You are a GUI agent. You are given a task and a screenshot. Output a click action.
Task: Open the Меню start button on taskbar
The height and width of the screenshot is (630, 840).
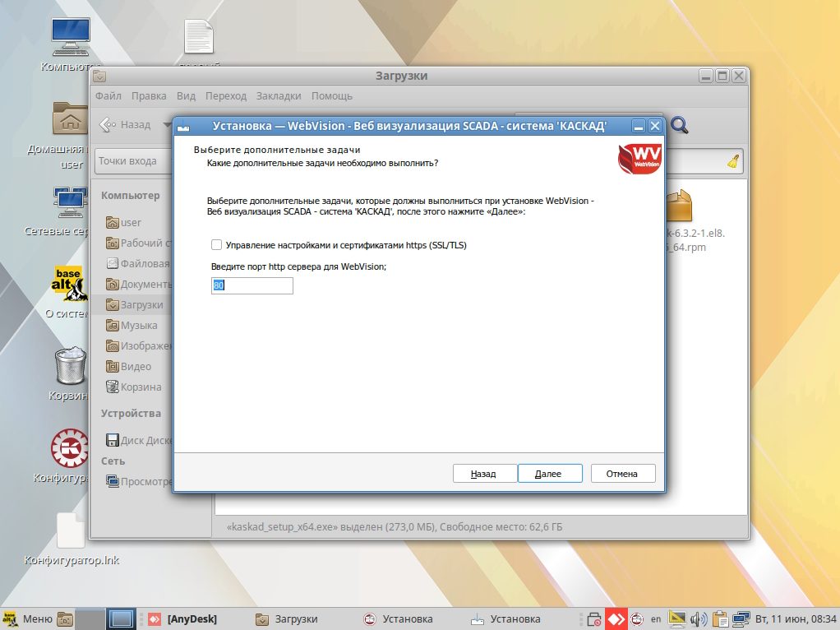tap(27, 618)
